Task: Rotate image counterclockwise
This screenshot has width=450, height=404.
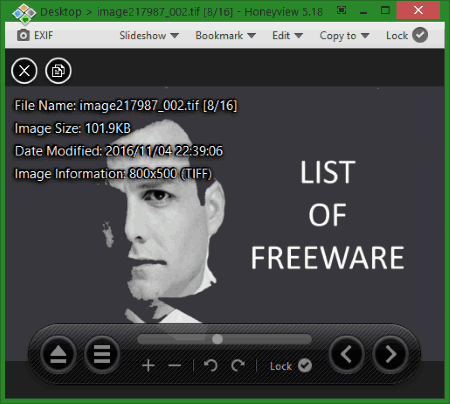Action: click(210, 366)
